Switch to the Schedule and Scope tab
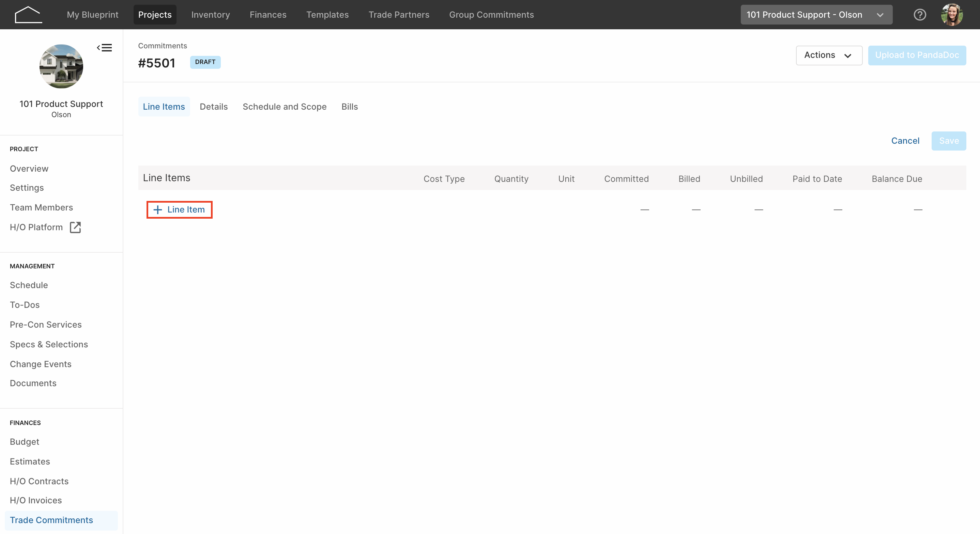This screenshot has width=980, height=534. (x=285, y=107)
